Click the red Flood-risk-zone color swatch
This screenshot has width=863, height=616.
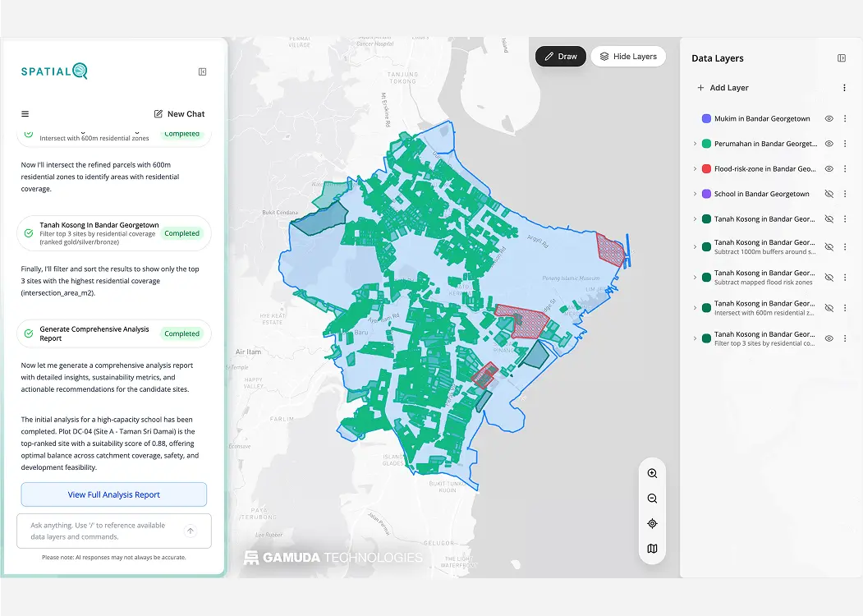tap(706, 169)
